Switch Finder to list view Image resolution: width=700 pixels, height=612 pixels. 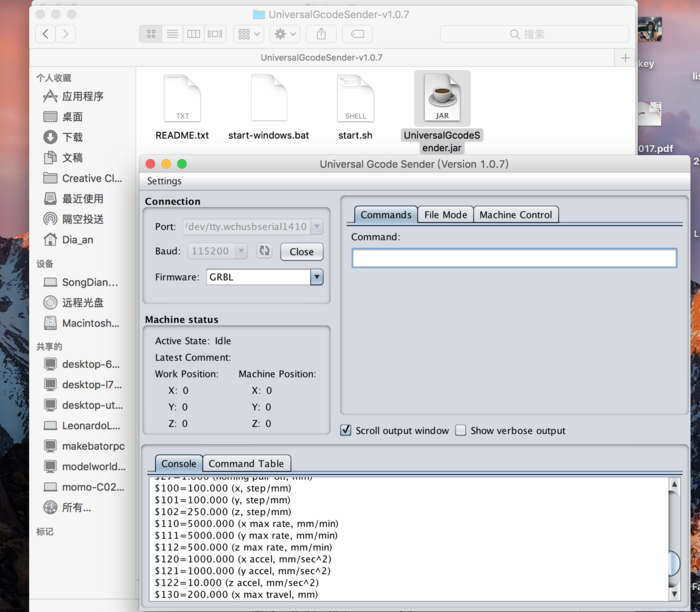pos(172,34)
